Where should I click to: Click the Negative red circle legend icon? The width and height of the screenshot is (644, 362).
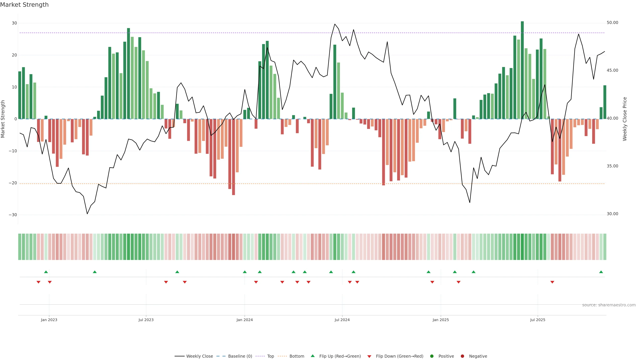[462, 356]
